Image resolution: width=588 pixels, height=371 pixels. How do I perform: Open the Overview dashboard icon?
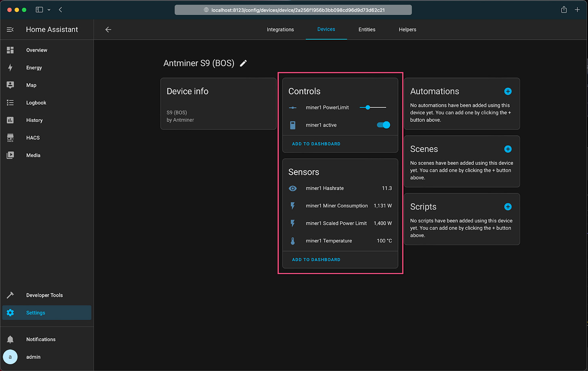[x=10, y=50]
